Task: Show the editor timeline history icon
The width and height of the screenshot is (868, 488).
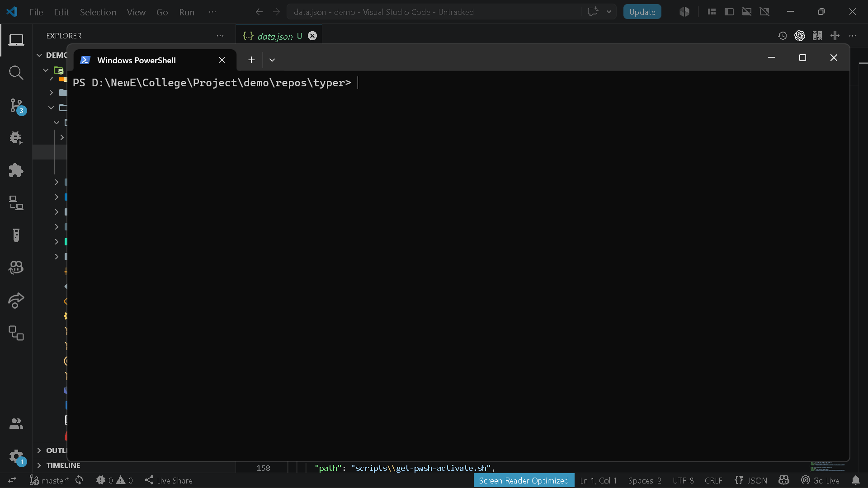Action: click(x=782, y=36)
